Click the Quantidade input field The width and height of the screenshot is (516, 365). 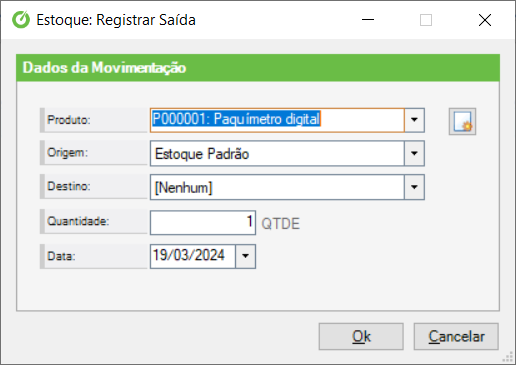point(203,222)
